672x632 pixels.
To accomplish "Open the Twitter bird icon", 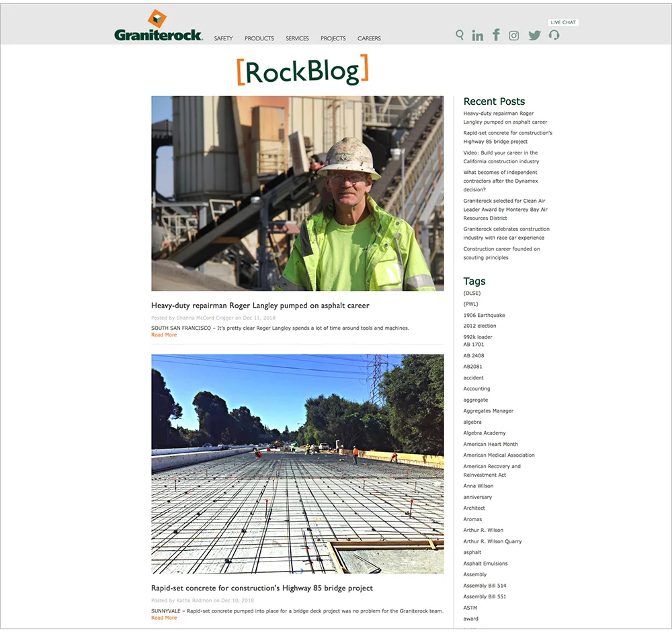I will [534, 36].
